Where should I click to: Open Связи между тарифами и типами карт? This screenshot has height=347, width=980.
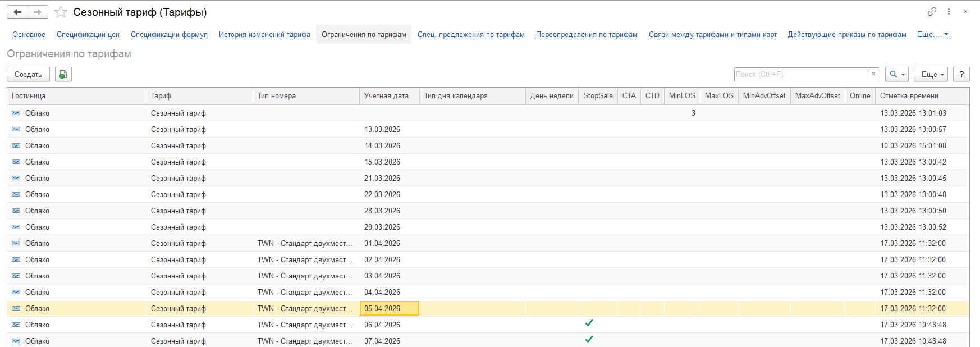[x=713, y=34]
